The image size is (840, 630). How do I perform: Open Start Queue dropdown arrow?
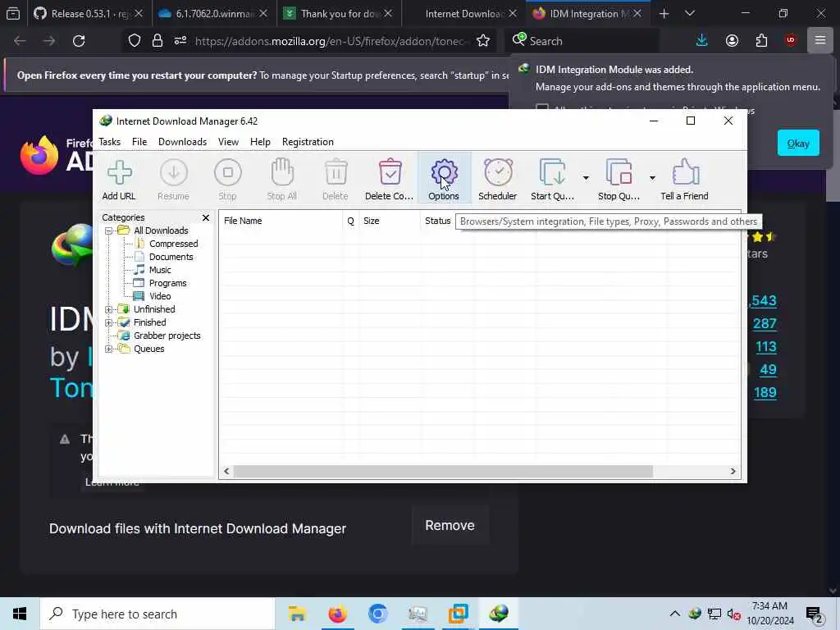(586, 178)
